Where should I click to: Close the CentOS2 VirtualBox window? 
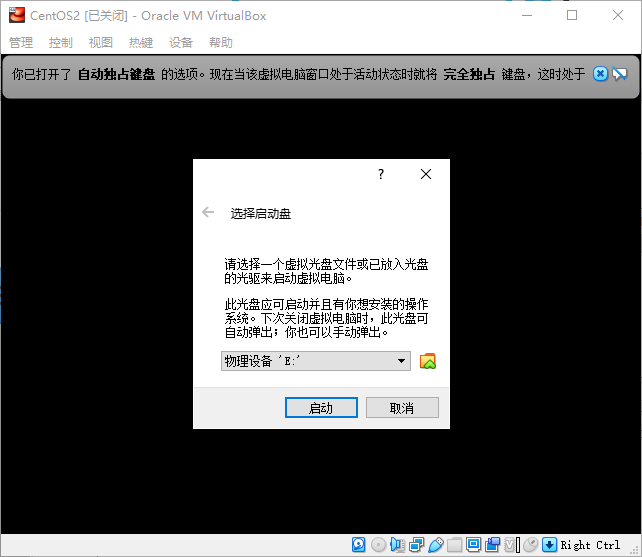coord(618,16)
